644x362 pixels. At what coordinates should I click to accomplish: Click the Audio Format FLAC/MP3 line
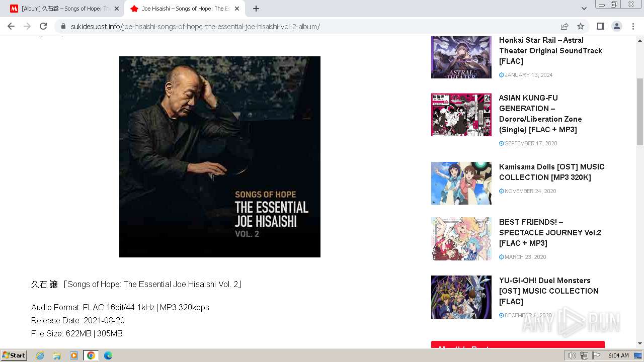[x=120, y=307]
